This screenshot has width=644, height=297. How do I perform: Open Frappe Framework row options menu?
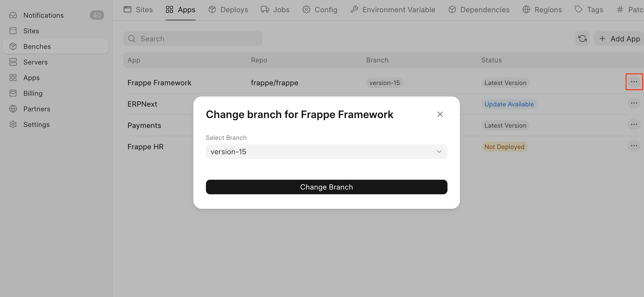click(634, 82)
